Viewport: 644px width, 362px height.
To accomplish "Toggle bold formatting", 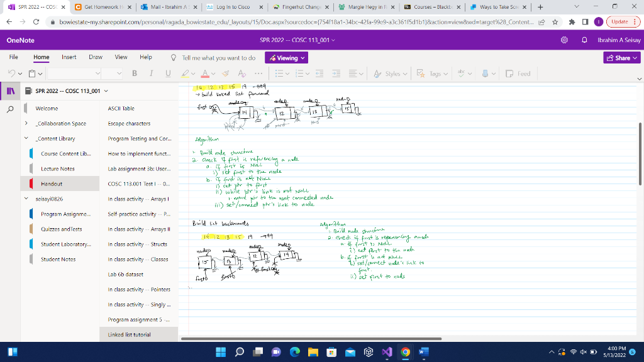I will (x=135, y=74).
